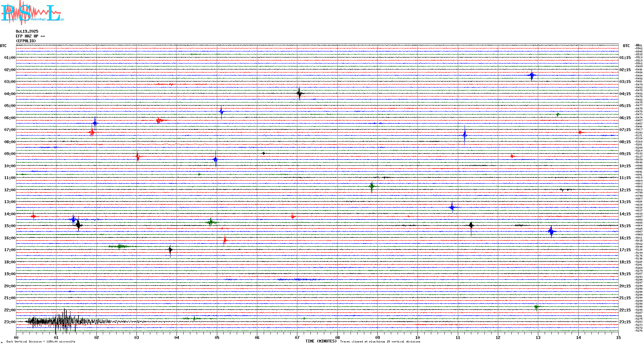Click the Oct19,2025 date label

27,31
